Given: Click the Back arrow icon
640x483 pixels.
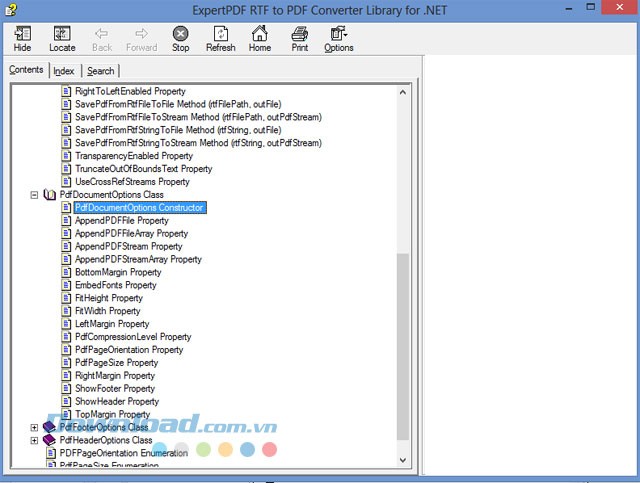Looking at the screenshot, I should pos(102,33).
